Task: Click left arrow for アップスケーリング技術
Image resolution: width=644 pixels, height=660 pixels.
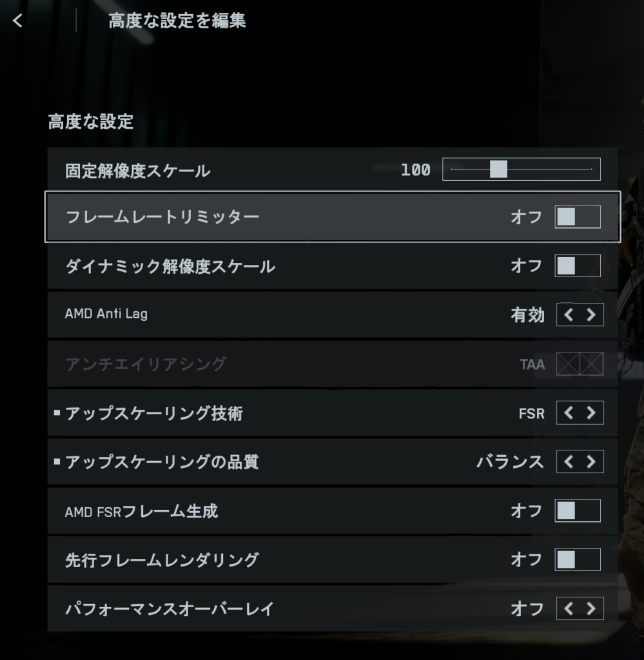Action: pos(569,412)
